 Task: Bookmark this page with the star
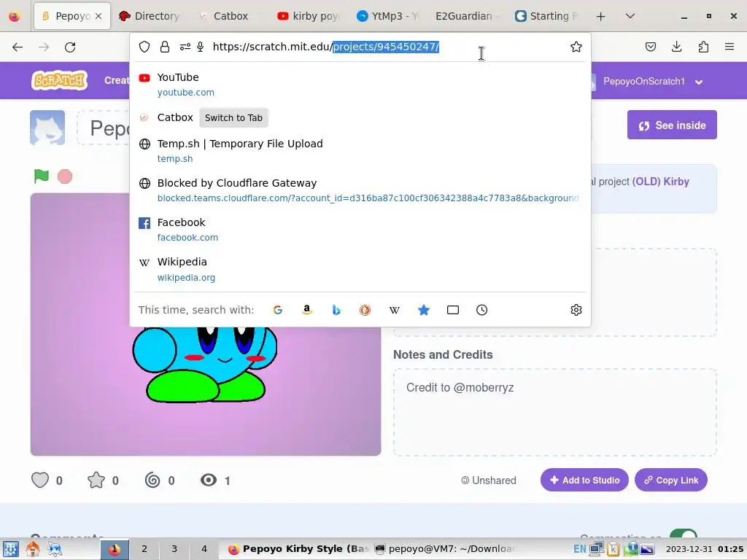[576, 47]
